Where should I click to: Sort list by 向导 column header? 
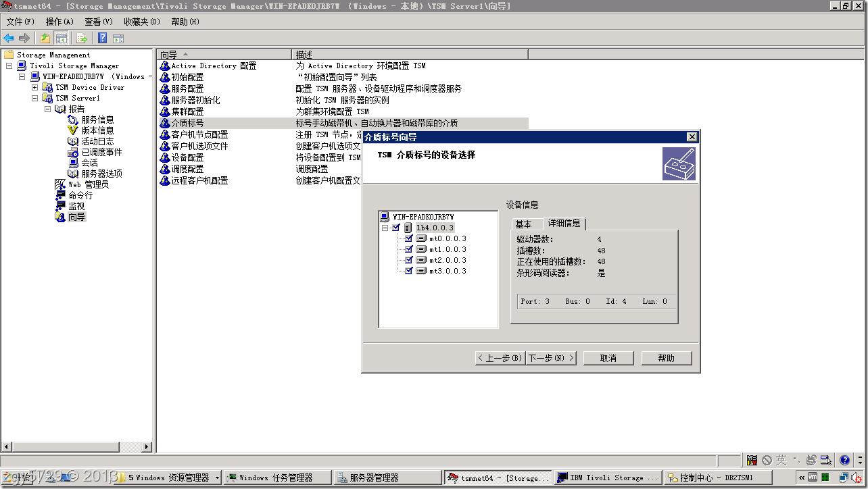click(x=224, y=54)
